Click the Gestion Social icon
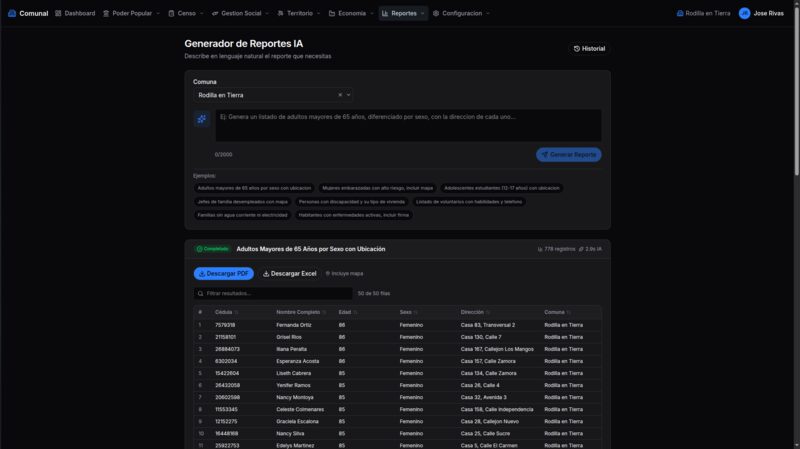Screen dimensions: 800x449 215,13
